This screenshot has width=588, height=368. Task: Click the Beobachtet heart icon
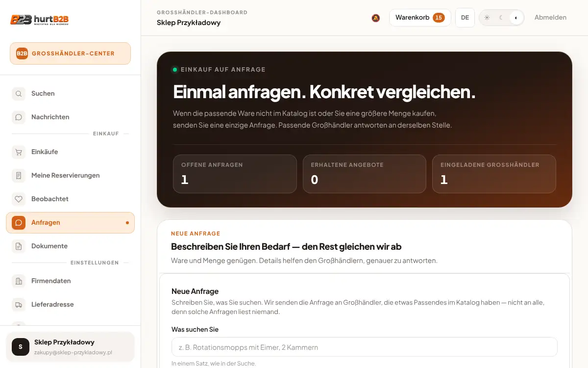point(19,199)
